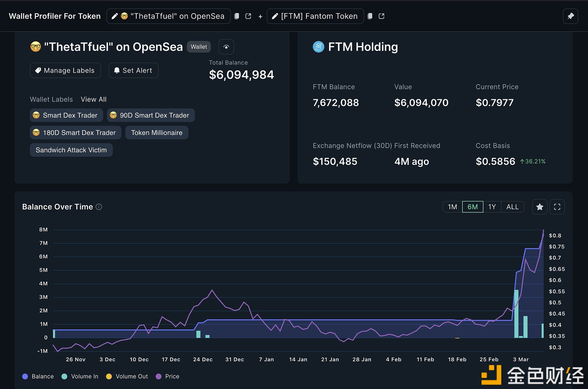
Task: Click the 90D Smart Dex Trader label
Action: 151,115
